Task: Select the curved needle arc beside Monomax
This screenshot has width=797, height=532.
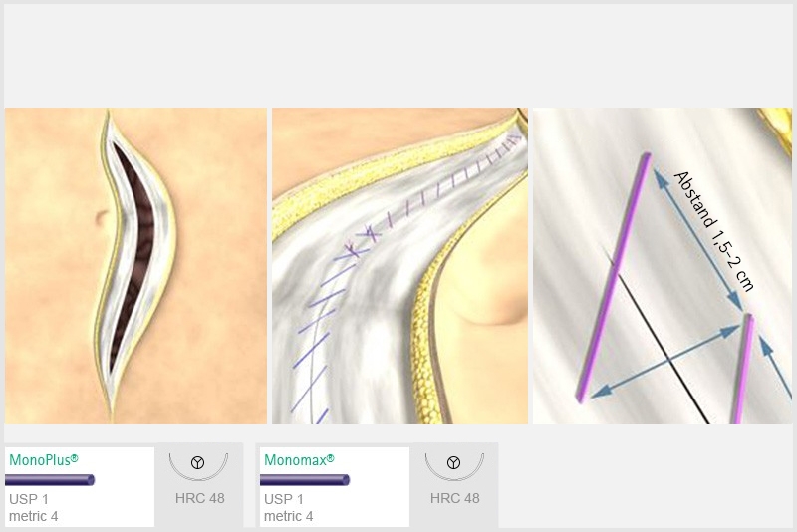Action: pos(454,466)
